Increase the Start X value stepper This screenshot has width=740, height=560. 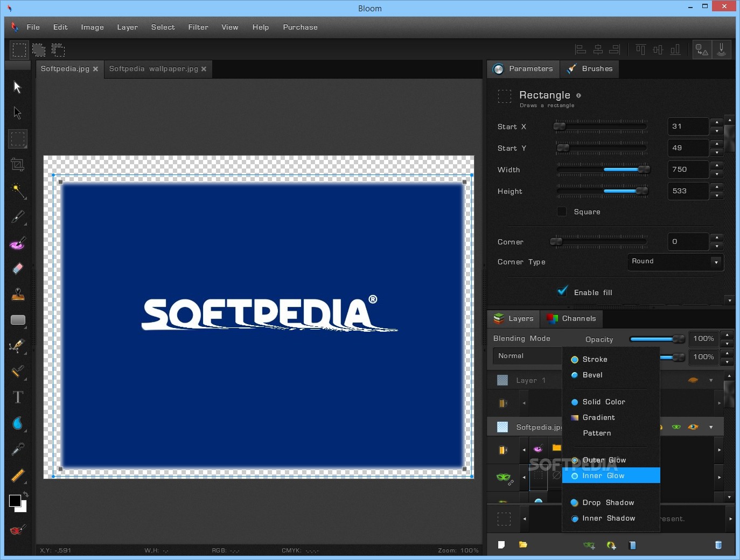[716, 122]
